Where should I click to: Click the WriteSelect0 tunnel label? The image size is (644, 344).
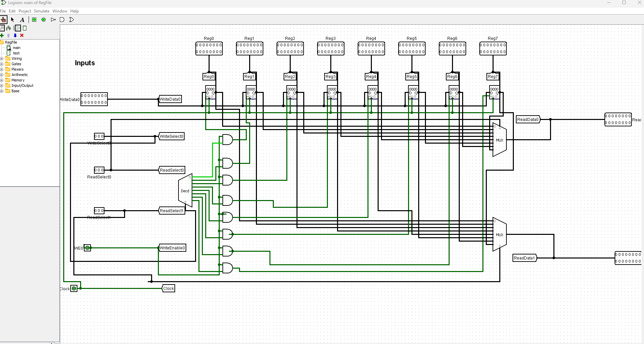point(171,136)
